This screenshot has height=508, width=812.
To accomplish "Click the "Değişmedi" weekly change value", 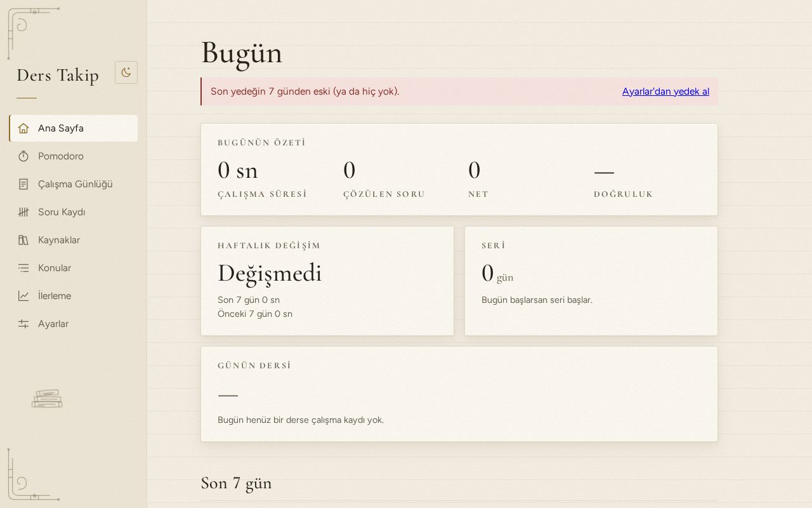I will [270, 273].
